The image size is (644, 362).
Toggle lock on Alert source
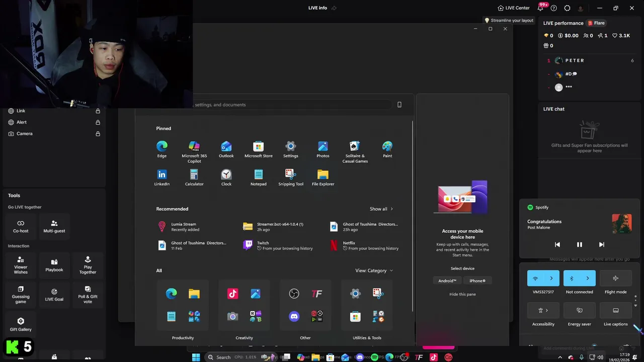point(98,122)
